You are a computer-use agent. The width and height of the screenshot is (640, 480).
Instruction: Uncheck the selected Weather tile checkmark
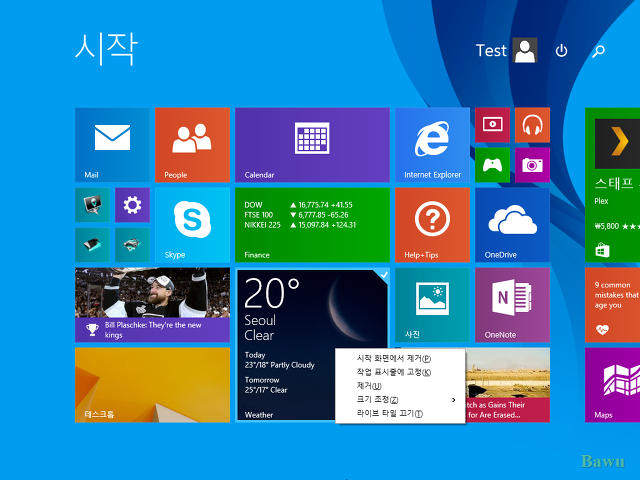click(x=383, y=275)
